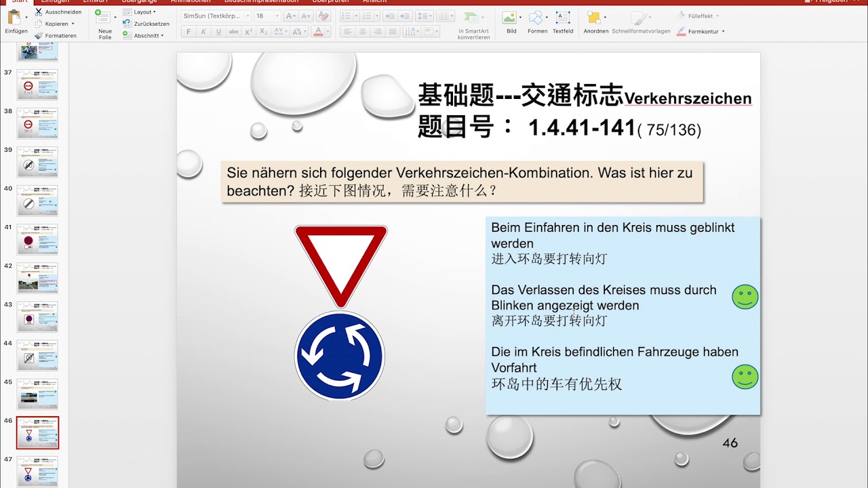
Task: Toggle subscript formatting
Action: click(x=264, y=31)
